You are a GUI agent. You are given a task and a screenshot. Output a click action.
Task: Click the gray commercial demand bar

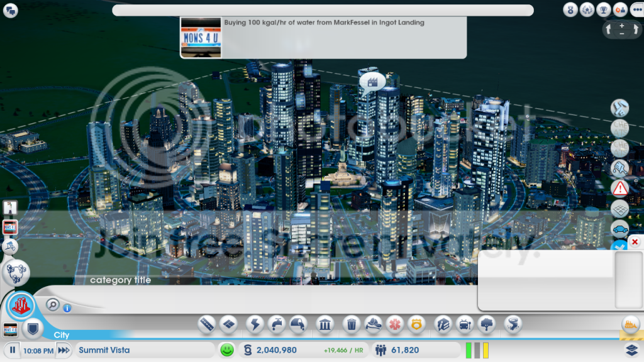[x=477, y=351]
